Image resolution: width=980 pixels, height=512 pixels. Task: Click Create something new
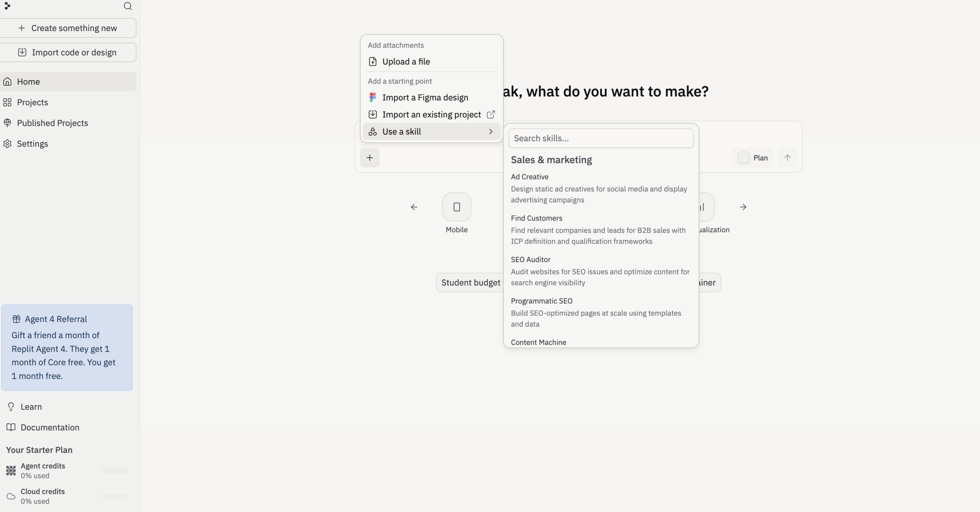69,28
